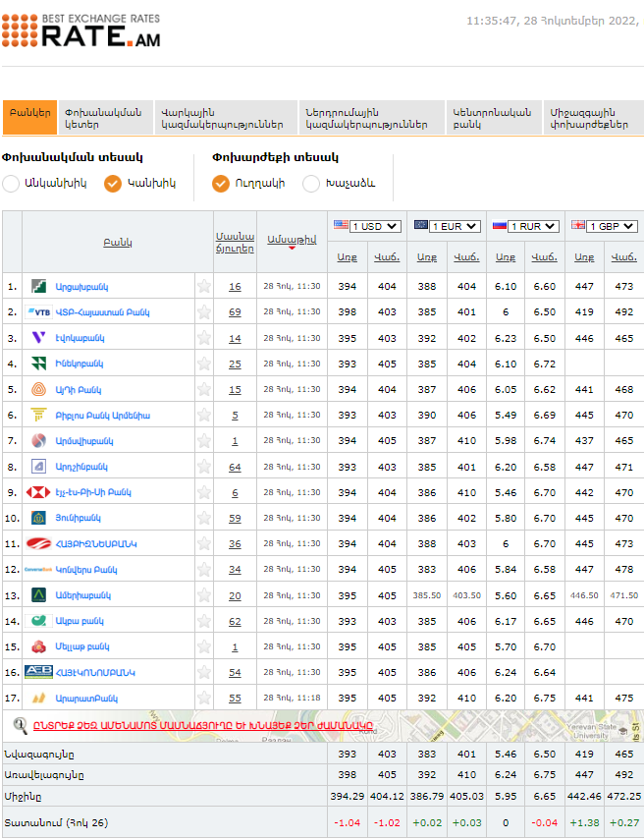Sort by USD Վաճ. sell column

(387, 257)
